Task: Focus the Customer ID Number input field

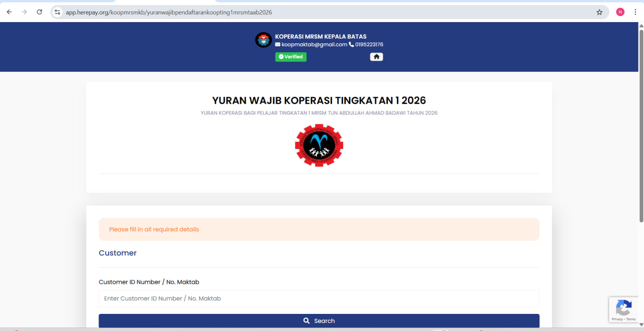Action: coord(319,298)
